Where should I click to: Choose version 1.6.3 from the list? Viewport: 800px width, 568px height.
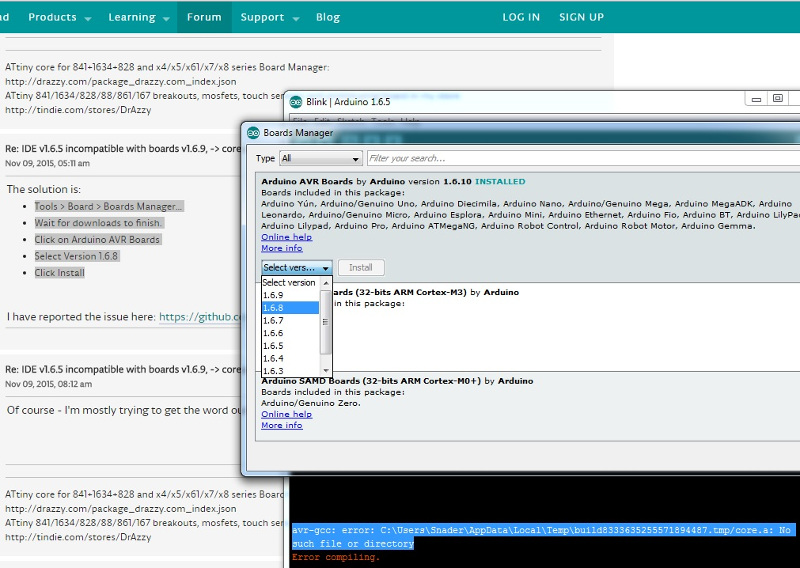pyautogui.click(x=290, y=371)
